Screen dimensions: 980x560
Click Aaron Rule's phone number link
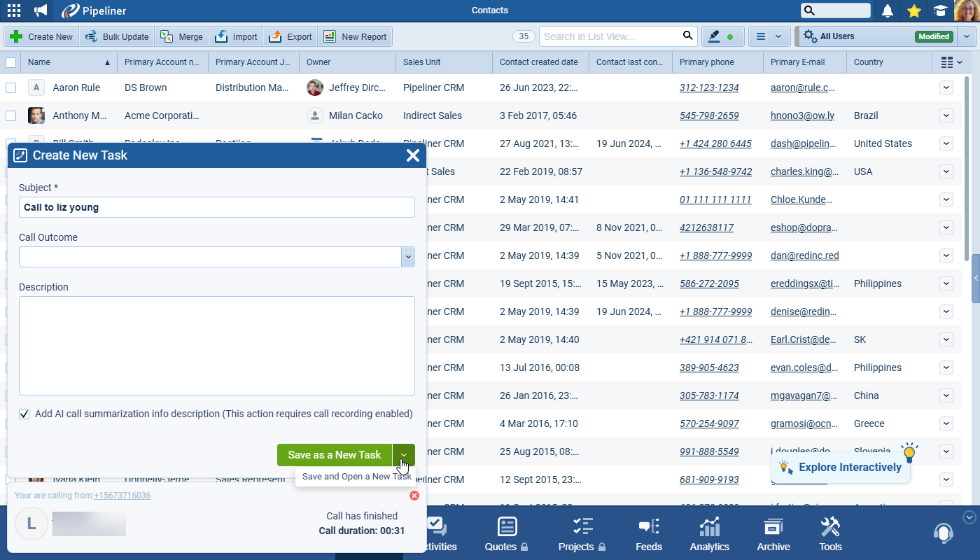tap(708, 87)
